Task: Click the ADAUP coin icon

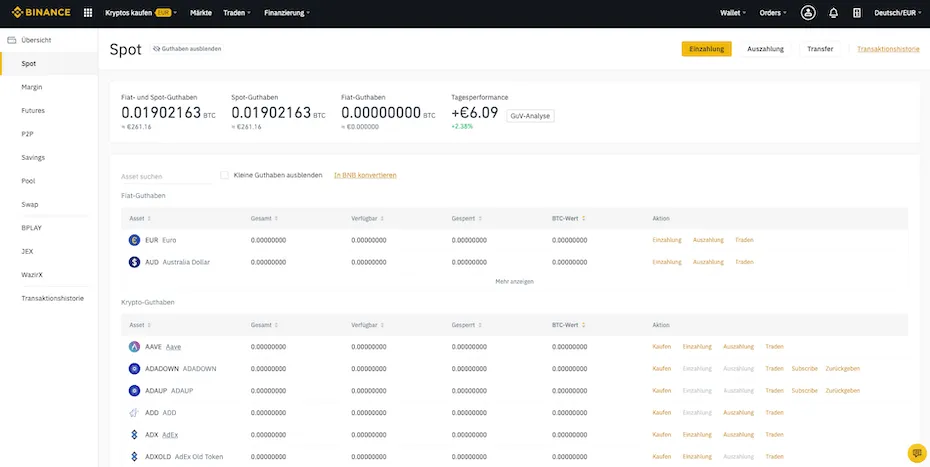Action: coord(134,390)
